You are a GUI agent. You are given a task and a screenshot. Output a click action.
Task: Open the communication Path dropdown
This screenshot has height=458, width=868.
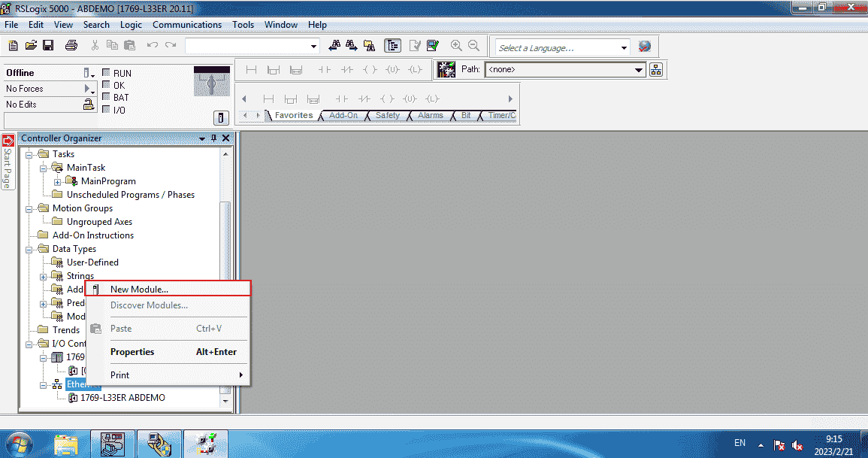click(639, 70)
